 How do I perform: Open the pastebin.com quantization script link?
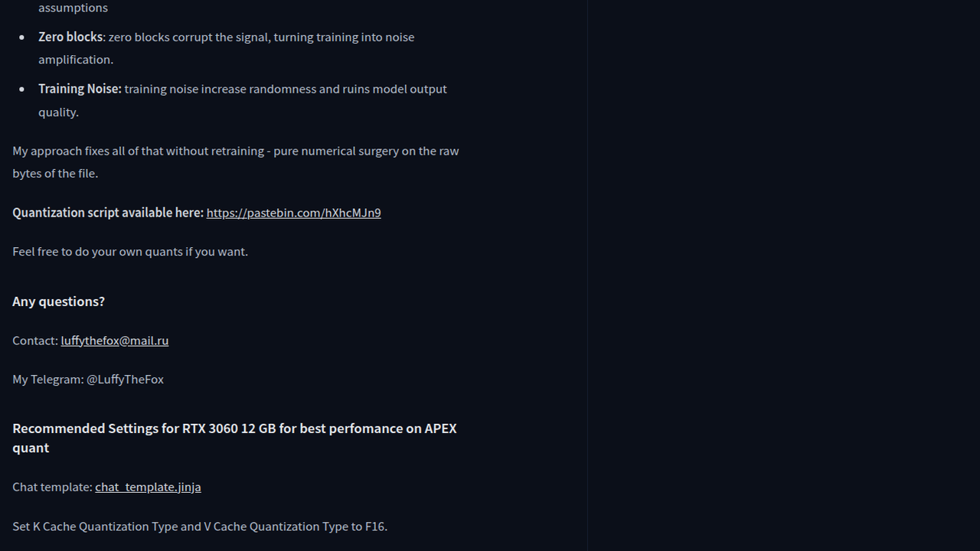pyautogui.click(x=293, y=213)
